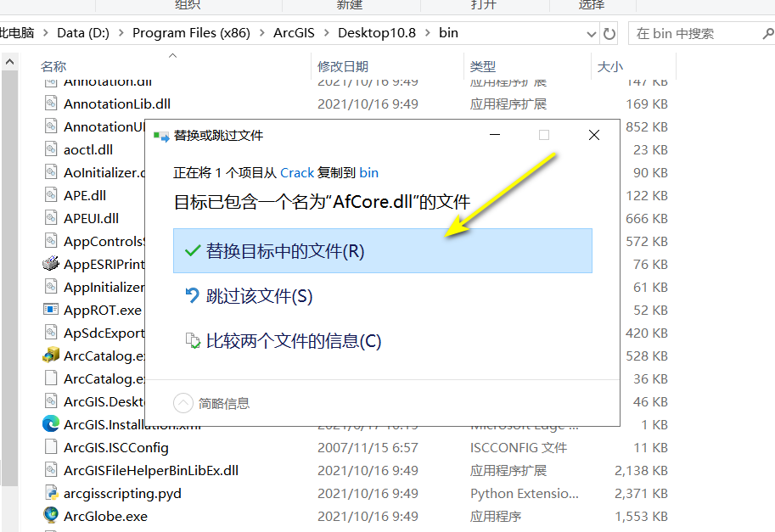Screen dimensions: 775x532
Task: Click the AppESRIPrint printer icon
Action: point(51,264)
